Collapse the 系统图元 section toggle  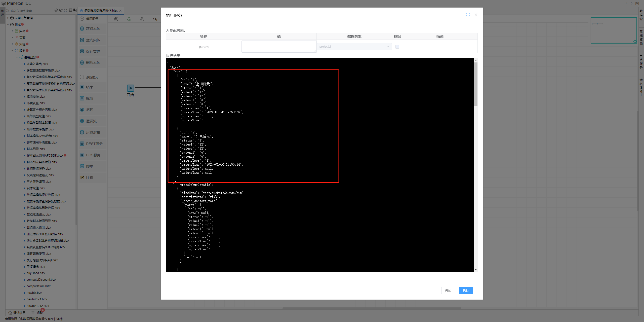(x=82, y=77)
